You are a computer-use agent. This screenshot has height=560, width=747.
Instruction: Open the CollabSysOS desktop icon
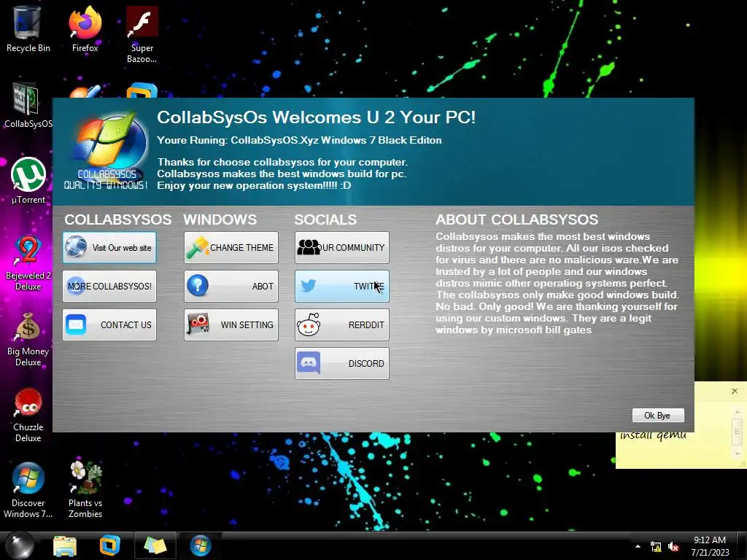[28, 105]
